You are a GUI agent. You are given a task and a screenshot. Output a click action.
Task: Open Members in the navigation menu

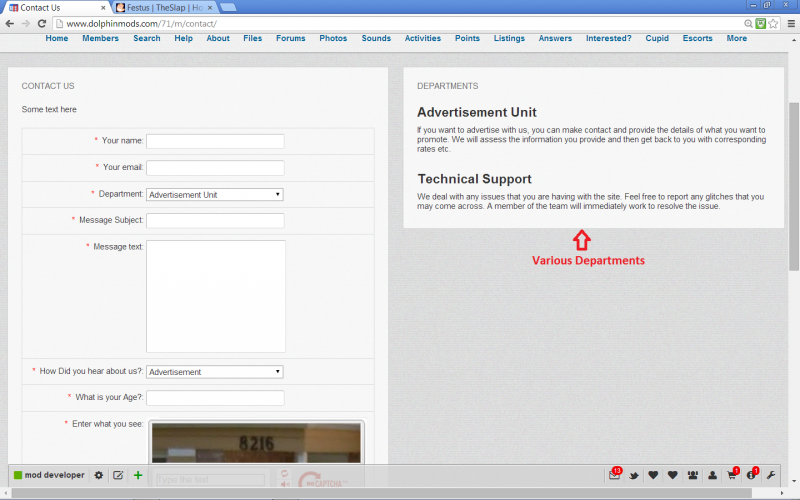tap(101, 38)
